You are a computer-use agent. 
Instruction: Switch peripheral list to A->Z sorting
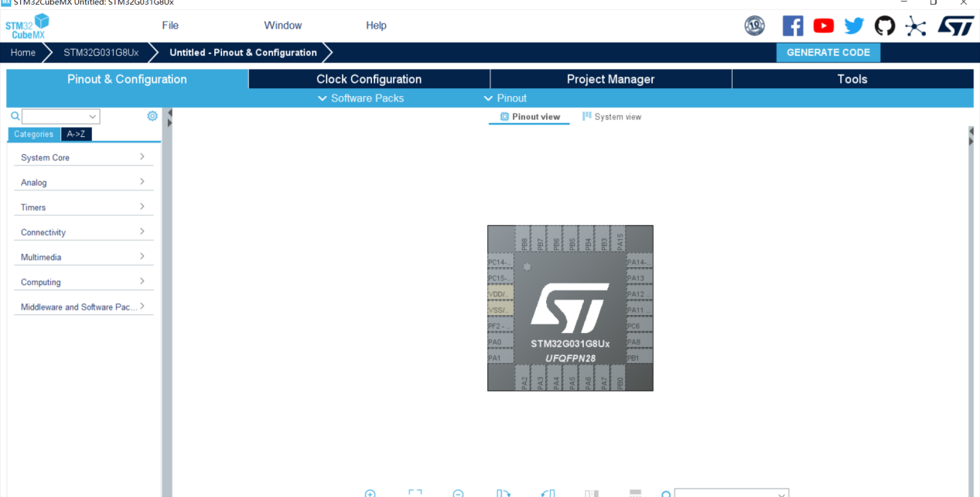[x=77, y=134]
